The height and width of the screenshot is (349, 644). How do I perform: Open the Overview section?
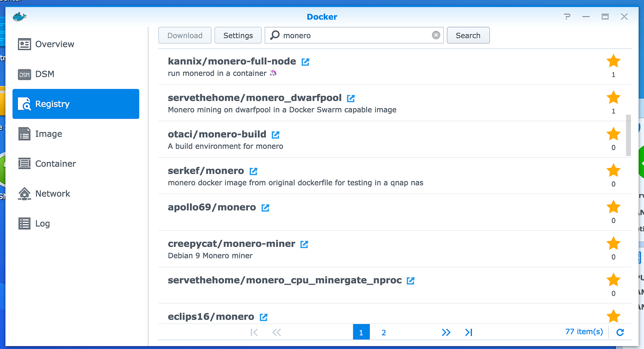coord(76,44)
